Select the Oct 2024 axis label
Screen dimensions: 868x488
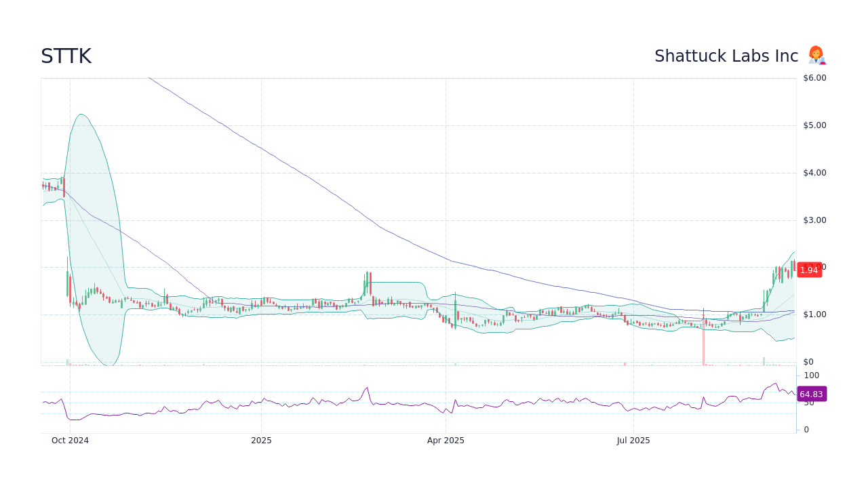click(x=71, y=440)
